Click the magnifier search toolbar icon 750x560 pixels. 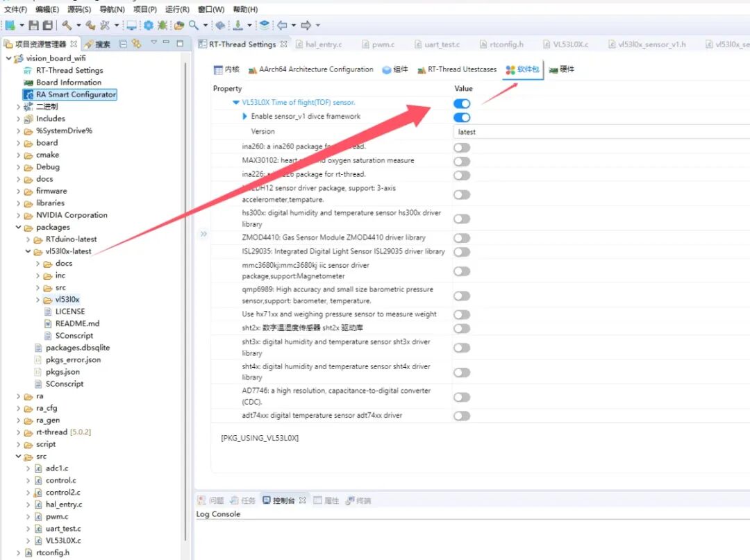[194, 25]
